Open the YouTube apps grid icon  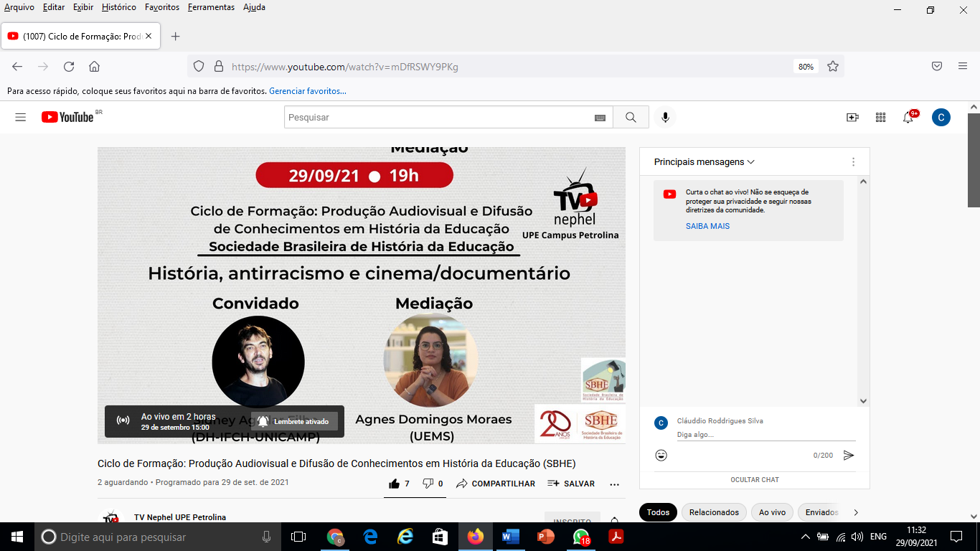(880, 118)
